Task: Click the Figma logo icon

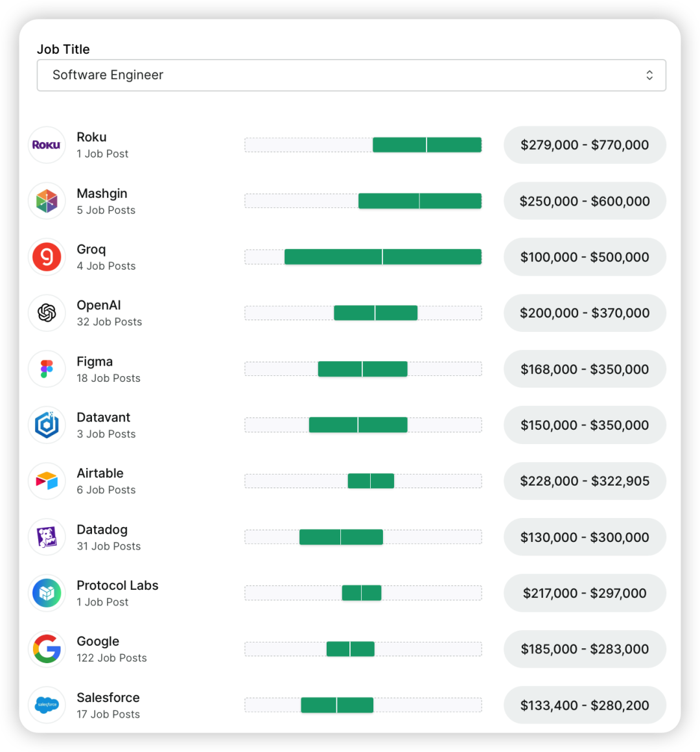Action: click(47, 369)
